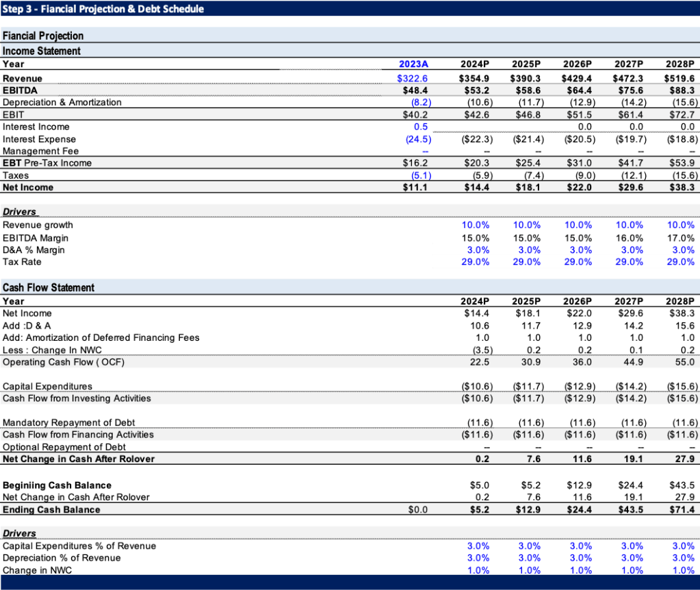Click the Cash Flow from Investing Activities label

[x=77, y=398]
